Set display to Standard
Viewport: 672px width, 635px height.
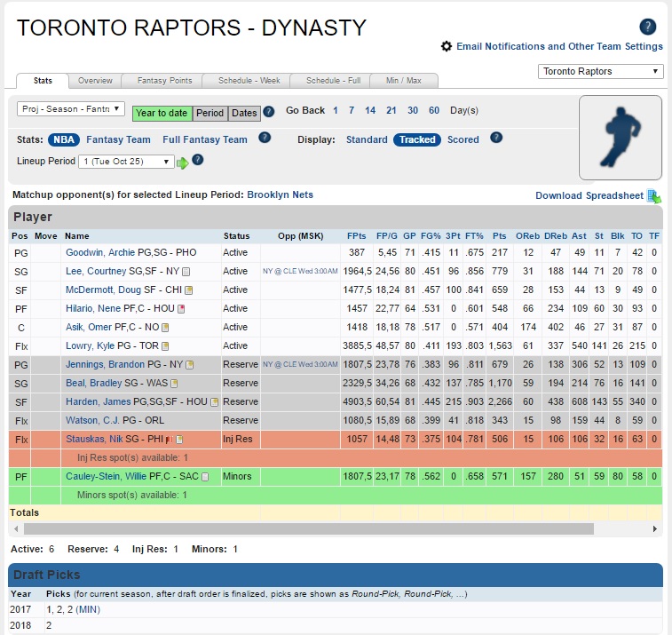367,139
